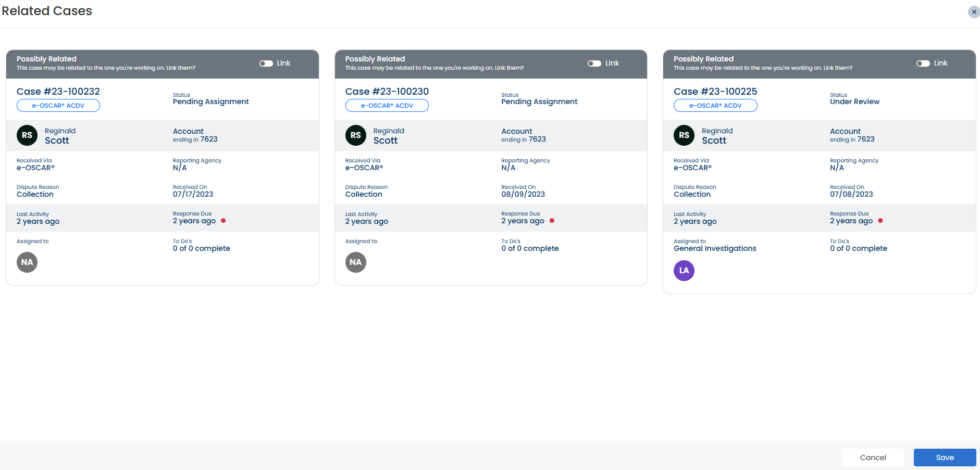Click the Cancel button
The height and width of the screenshot is (470, 980).
pyautogui.click(x=873, y=458)
